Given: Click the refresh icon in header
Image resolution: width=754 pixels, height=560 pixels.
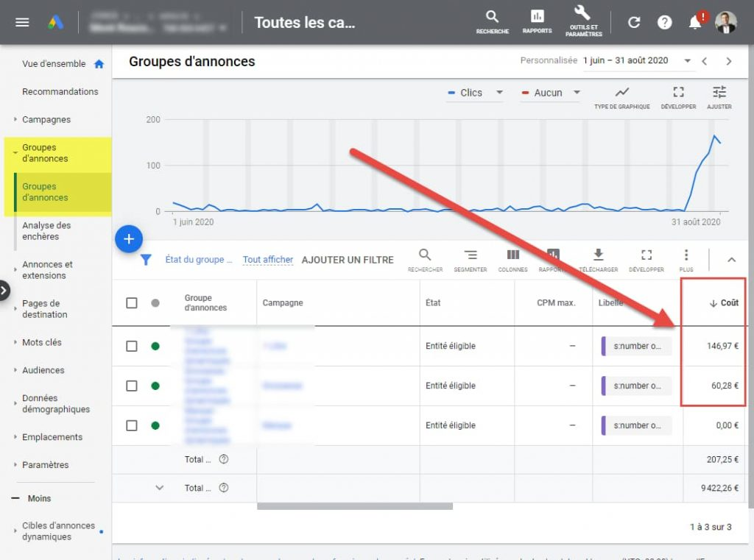Looking at the screenshot, I should pyautogui.click(x=634, y=22).
